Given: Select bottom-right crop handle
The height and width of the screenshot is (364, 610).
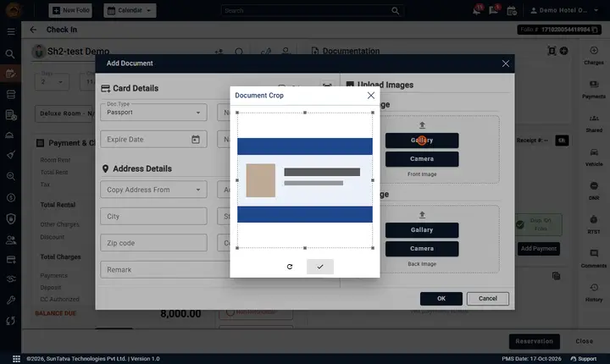Looking at the screenshot, I should [373, 248].
